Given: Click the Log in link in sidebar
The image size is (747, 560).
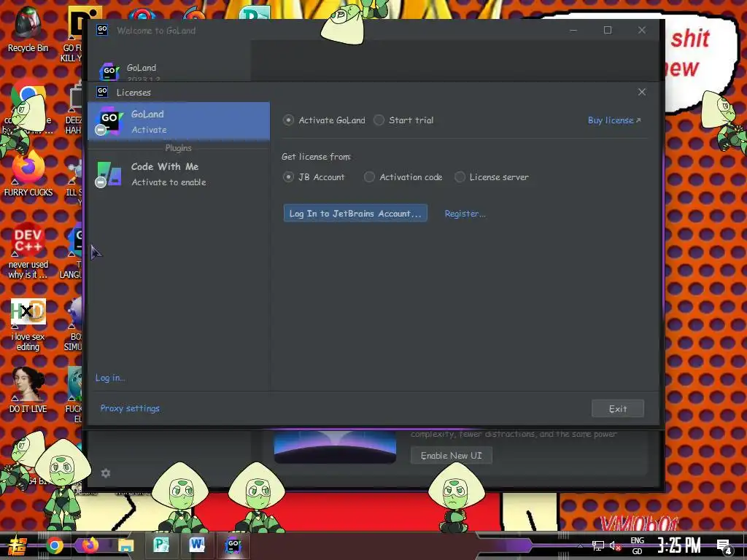Looking at the screenshot, I should 110,378.
